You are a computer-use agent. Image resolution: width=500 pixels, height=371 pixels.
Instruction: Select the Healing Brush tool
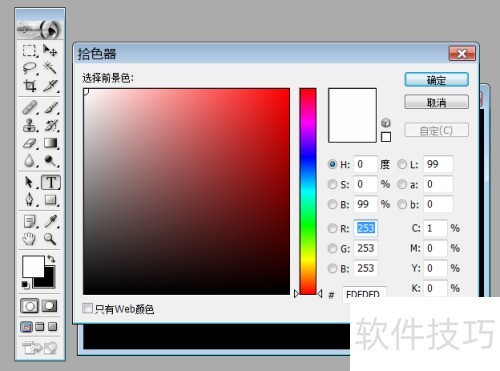pyautogui.click(x=29, y=108)
